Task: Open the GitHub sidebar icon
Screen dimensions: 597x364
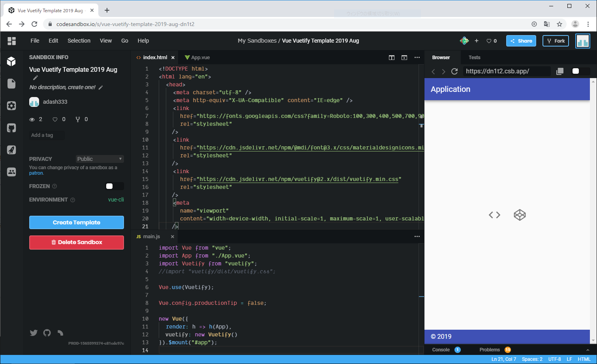Action: click(11, 128)
